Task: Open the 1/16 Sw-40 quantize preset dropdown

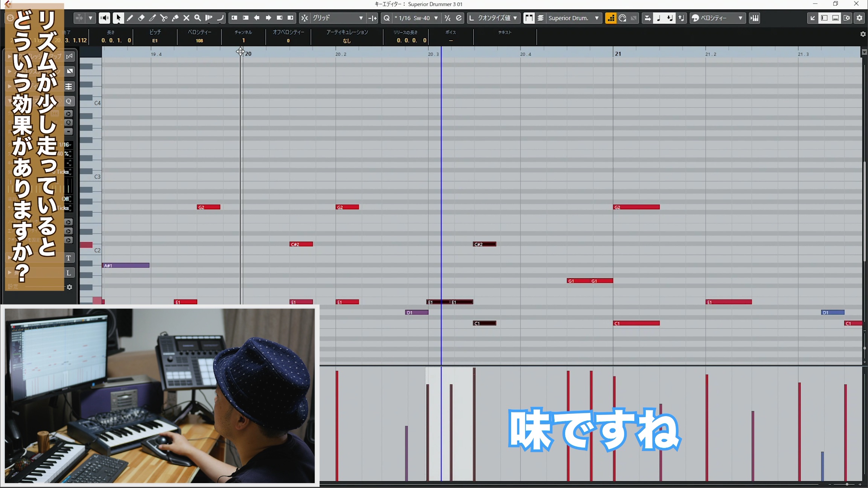Action: (x=416, y=18)
